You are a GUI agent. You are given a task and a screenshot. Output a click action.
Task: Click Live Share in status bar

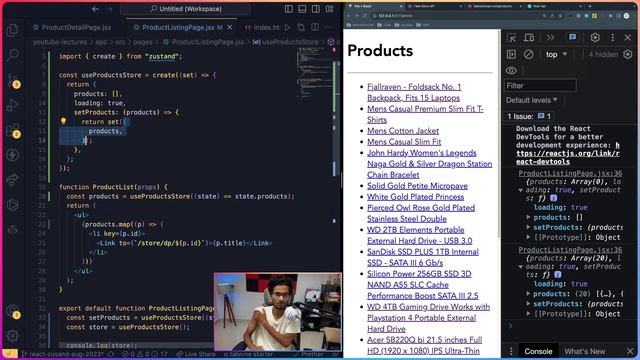pos(196,354)
